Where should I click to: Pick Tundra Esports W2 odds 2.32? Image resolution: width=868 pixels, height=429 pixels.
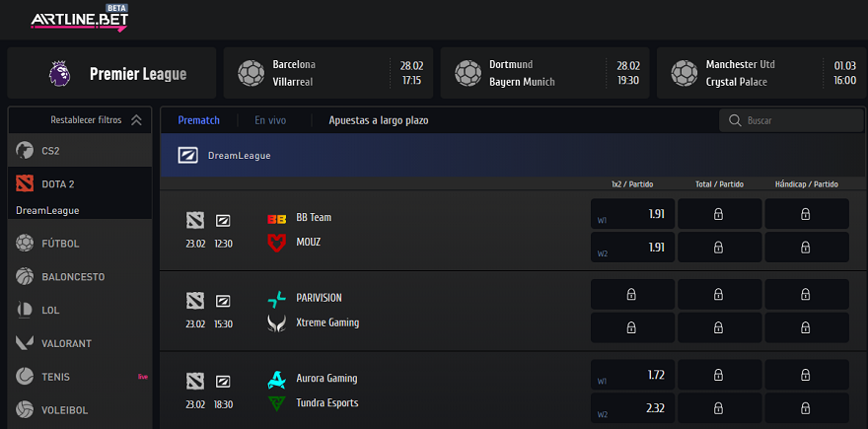click(x=632, y=406)
